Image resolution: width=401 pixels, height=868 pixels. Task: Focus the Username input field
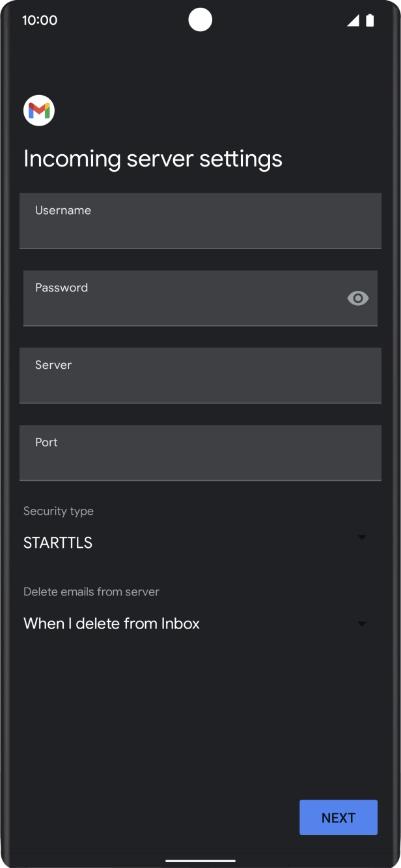(200, 221)
